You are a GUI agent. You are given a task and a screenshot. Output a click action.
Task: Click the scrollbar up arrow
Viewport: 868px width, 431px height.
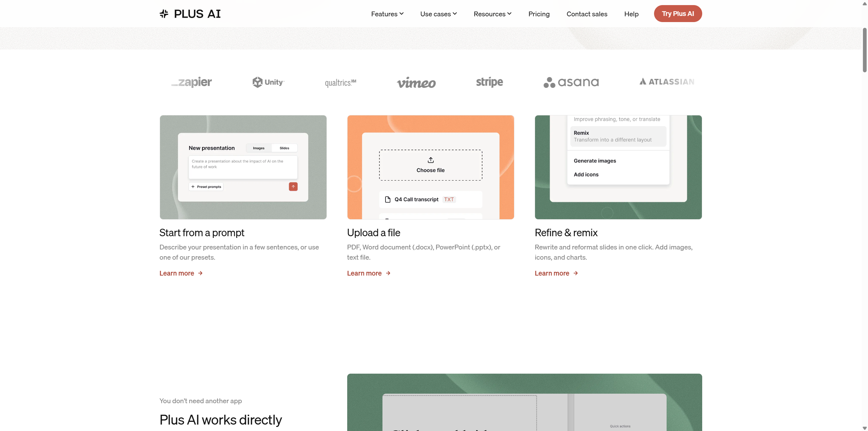coord(865,3)
